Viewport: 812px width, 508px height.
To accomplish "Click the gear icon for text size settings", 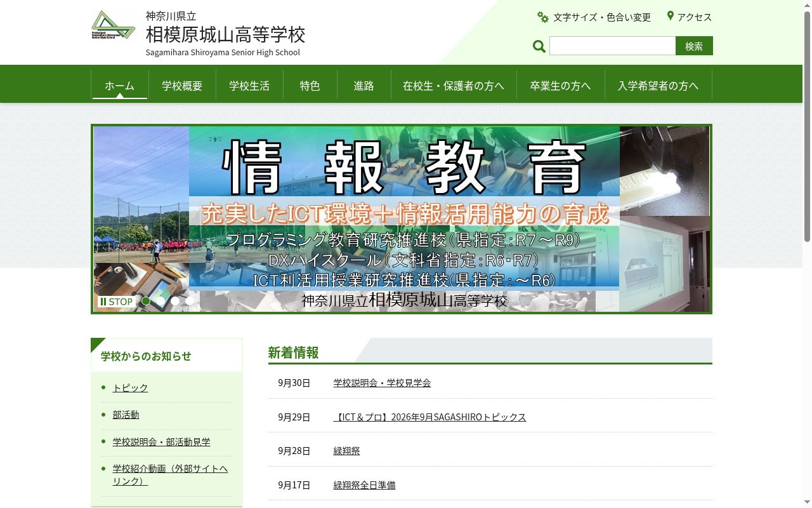I will pos(543,17).
